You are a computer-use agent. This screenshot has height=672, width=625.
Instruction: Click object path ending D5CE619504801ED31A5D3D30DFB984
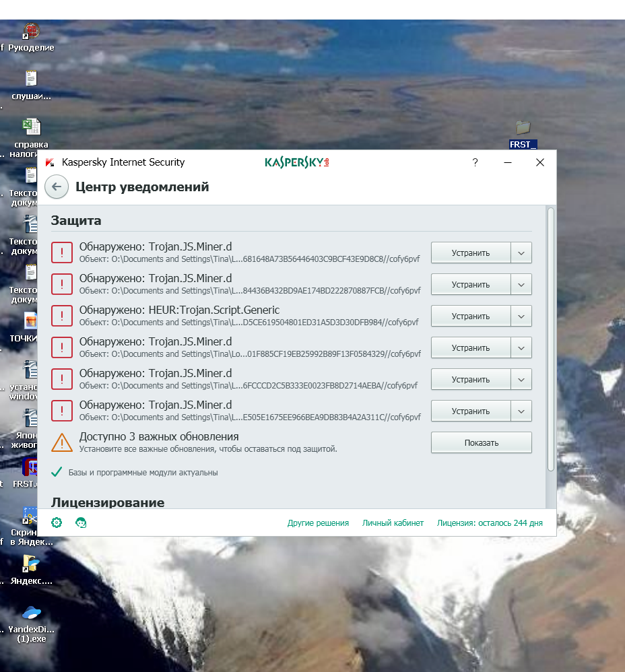(249, 323)
